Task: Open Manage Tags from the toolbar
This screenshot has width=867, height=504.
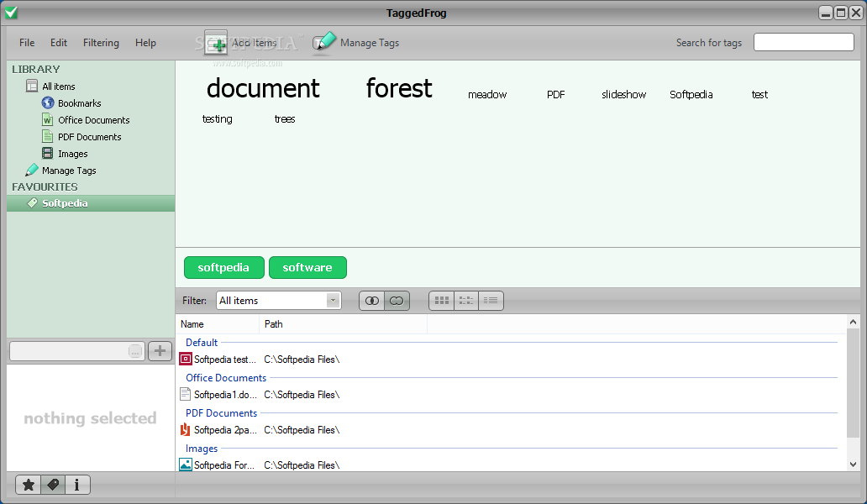Action: 356,43
